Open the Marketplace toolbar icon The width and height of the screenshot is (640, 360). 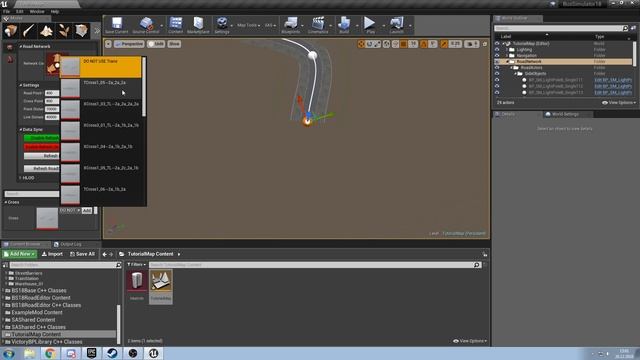(198, 25)
